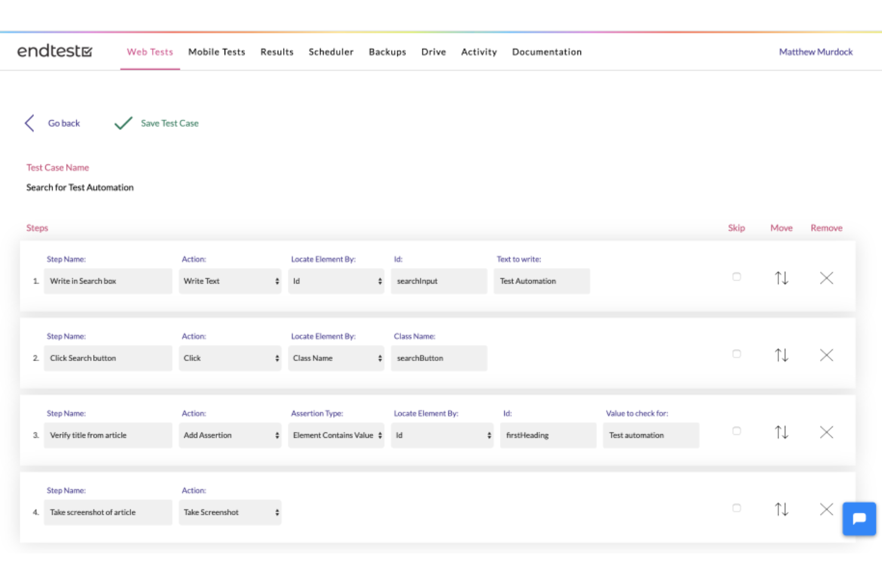Open the Locate Element By dropdown in step 2

point(336,358)
